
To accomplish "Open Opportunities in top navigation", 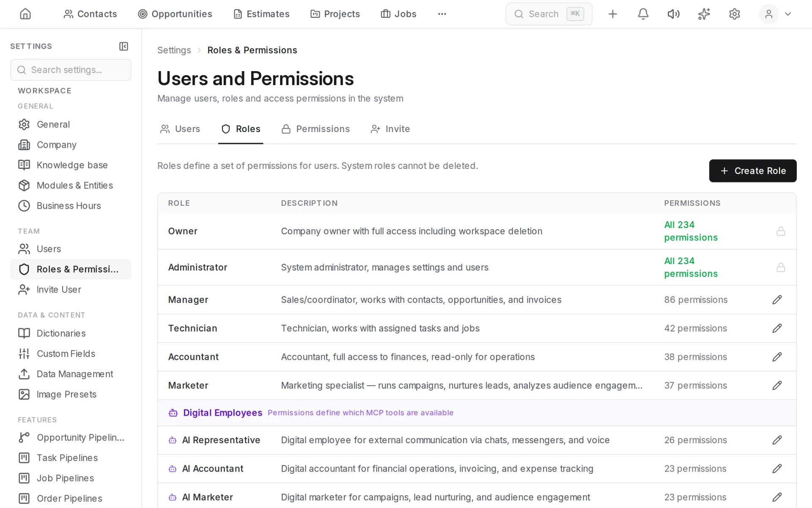I will tap(175, 14).
